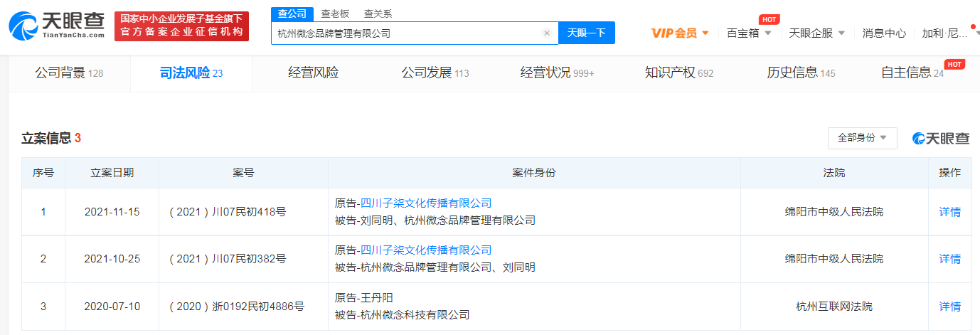This screenshot has width=980, height=335.
Task: Open the 加利·尼 user account menu
Action: pos(949,33)
